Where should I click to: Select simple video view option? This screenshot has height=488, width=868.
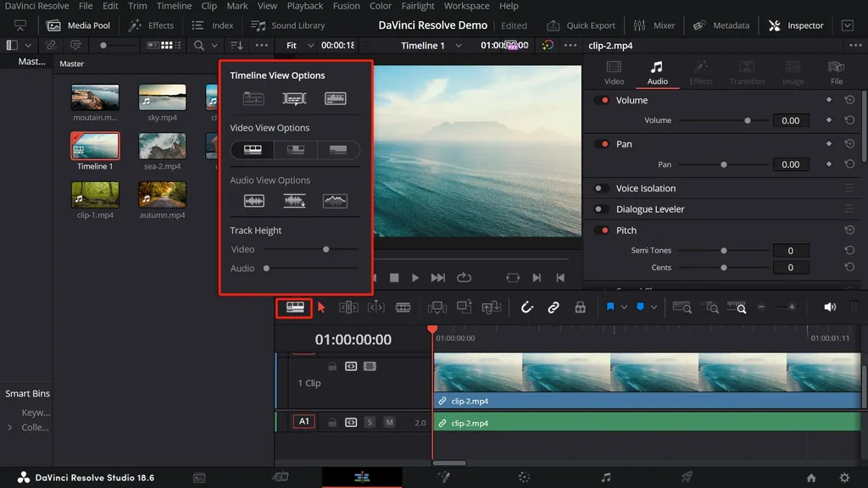[337, 150]
